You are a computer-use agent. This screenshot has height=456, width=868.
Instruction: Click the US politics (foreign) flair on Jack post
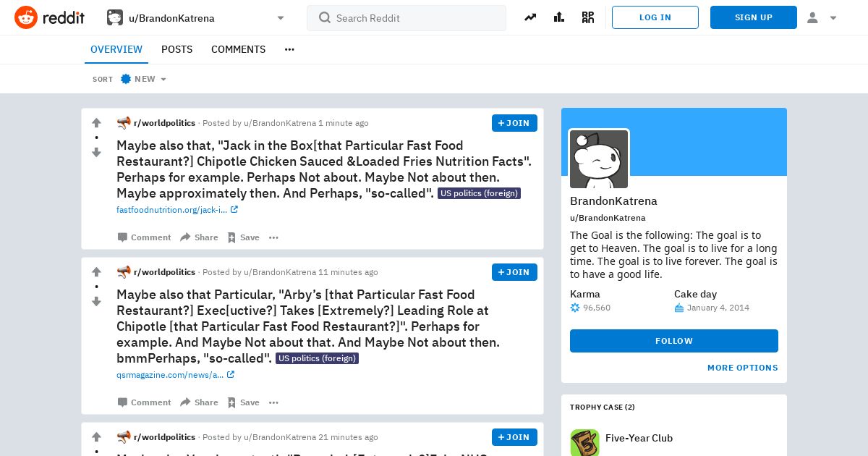[x=479, y=193]
